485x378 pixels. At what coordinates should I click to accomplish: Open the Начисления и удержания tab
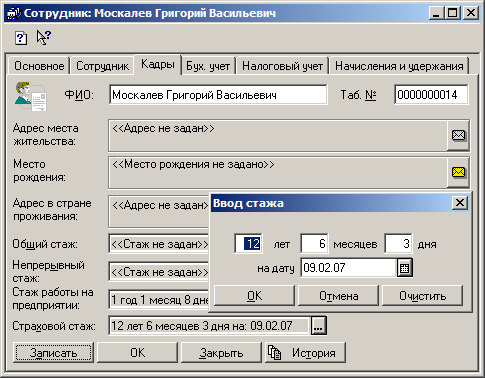click(x=399, y=66)
